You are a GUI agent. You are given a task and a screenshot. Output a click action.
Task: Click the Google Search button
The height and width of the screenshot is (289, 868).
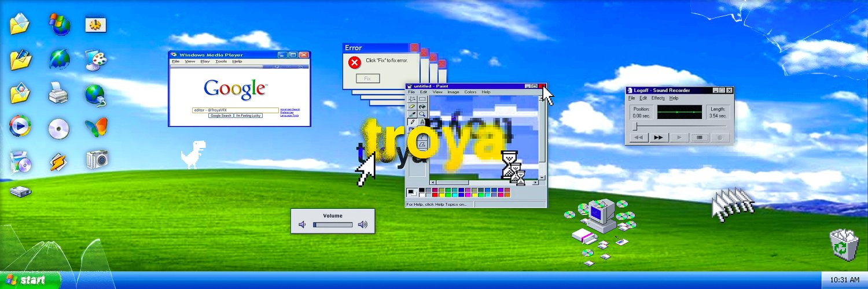coord(221,116)
